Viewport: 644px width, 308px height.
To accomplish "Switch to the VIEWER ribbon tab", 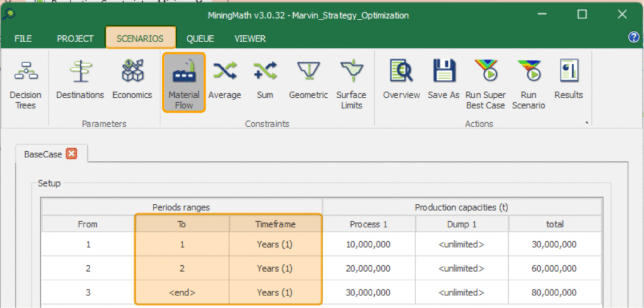I will [x=250, y=38].
